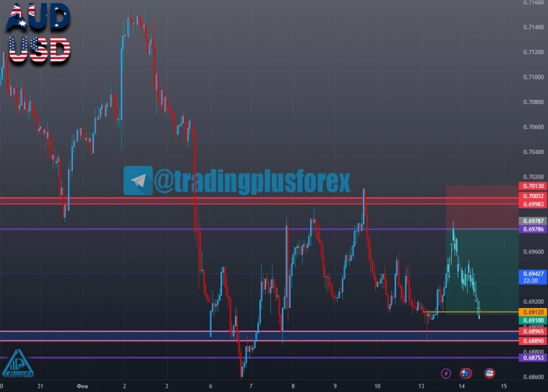Select the green 0.69100 target label
The height and width of the screenshot is (392, 548).
pyautogui.click(x=533, y=320)
